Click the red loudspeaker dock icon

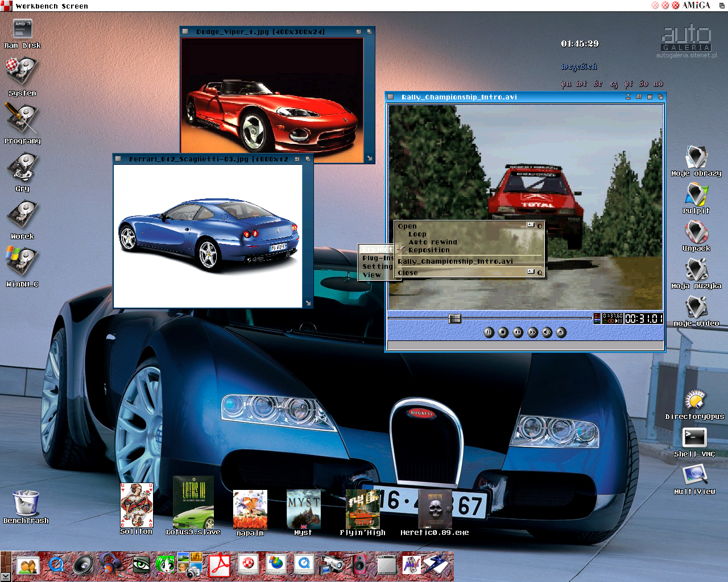(x=359, y=566)
